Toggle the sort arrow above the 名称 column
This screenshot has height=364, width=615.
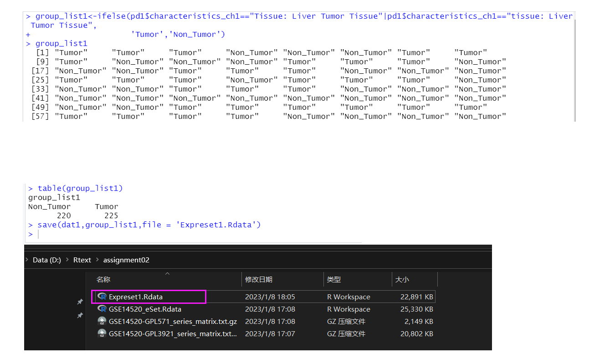pos(167,273)
